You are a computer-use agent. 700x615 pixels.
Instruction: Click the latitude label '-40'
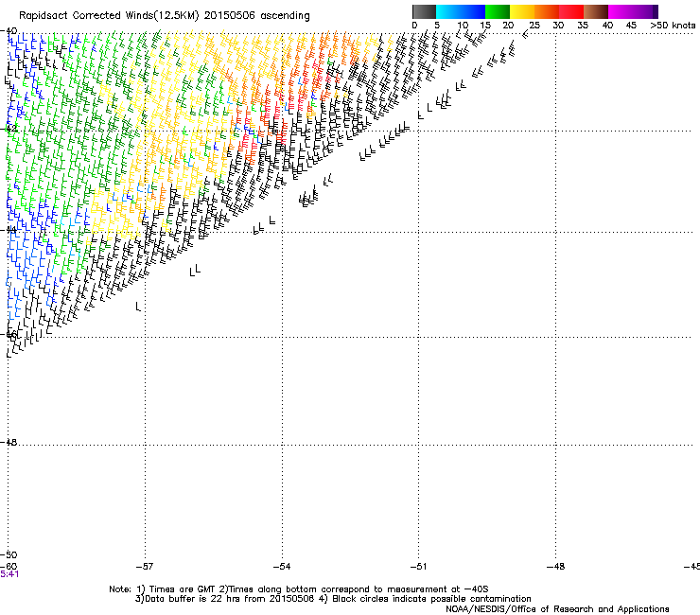pyautogui.click(x=9, y=31)
